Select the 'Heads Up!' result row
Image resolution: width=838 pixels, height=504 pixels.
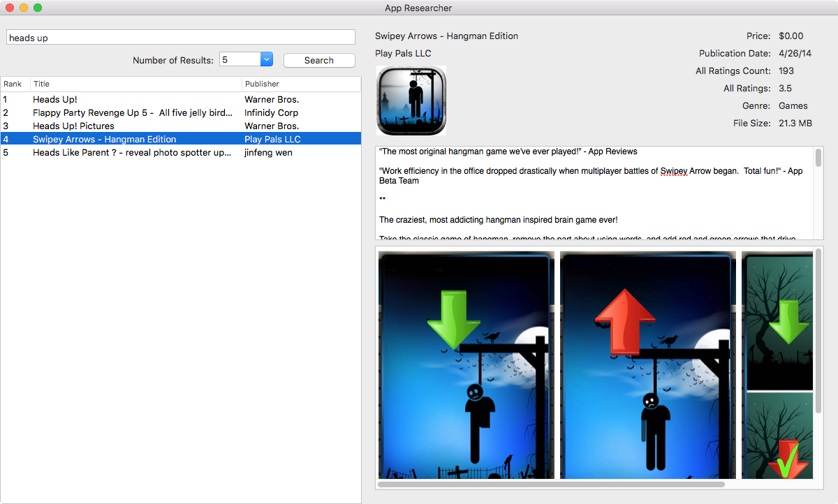point(133,100)
